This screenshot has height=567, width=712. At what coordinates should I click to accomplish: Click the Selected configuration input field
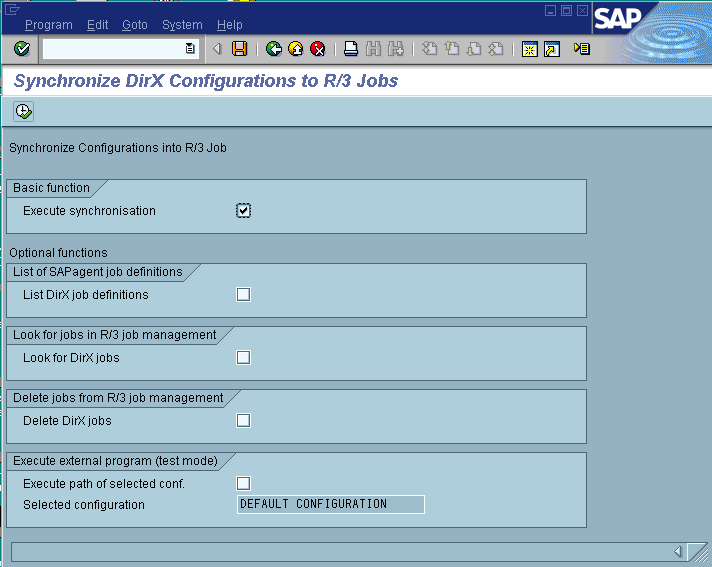[330, 505]
